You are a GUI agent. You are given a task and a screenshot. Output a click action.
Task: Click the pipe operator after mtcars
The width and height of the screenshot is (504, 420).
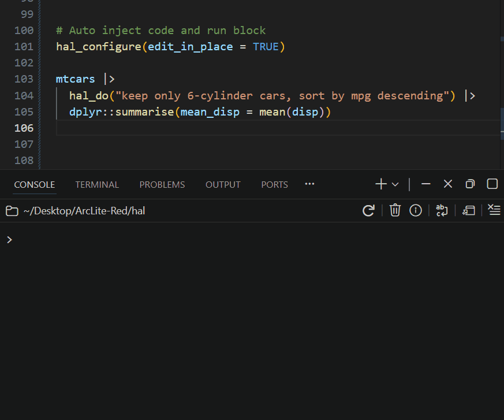click(109, 79)
